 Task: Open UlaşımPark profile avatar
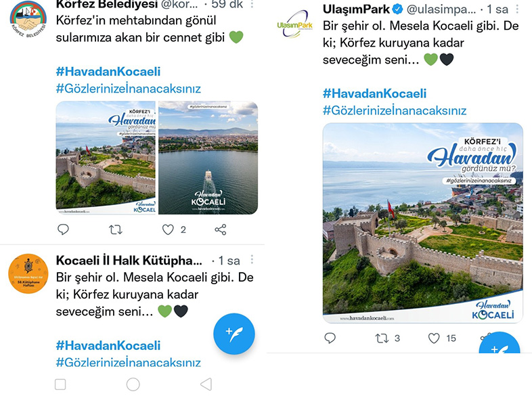pos(295,24)
